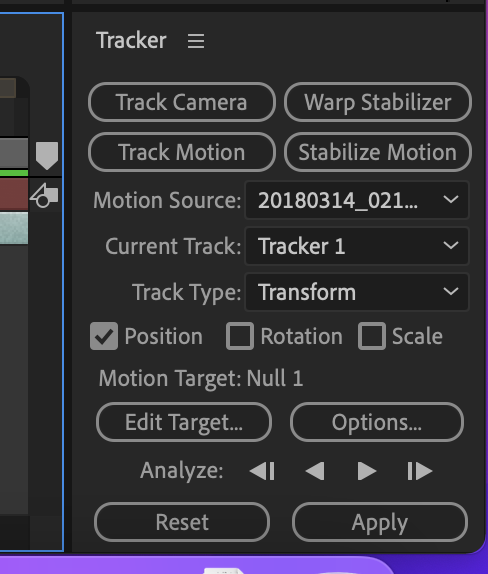Enable the Rotation checkbox

[x=240, y=336]
